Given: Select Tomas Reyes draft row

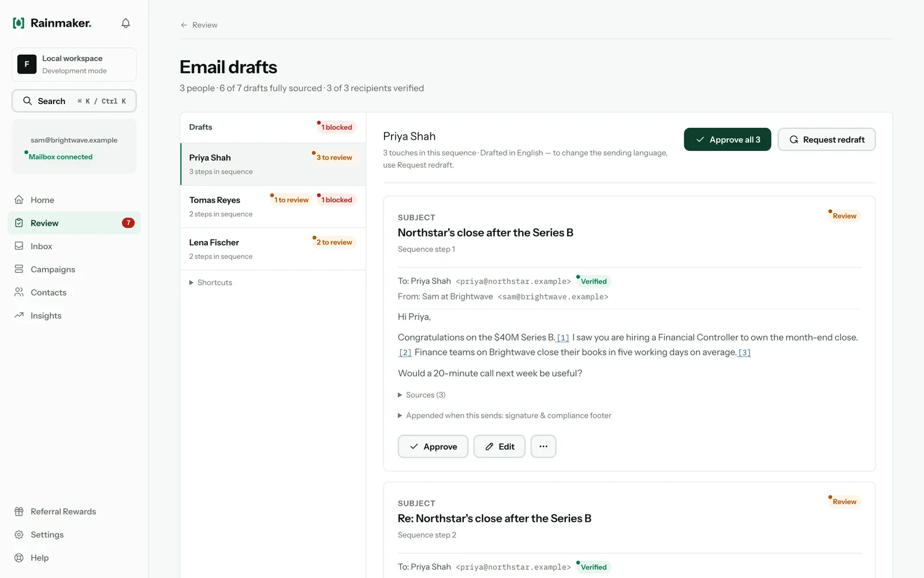Looking at the screenshot, I should pyautogui.click(x=273, y=206).
